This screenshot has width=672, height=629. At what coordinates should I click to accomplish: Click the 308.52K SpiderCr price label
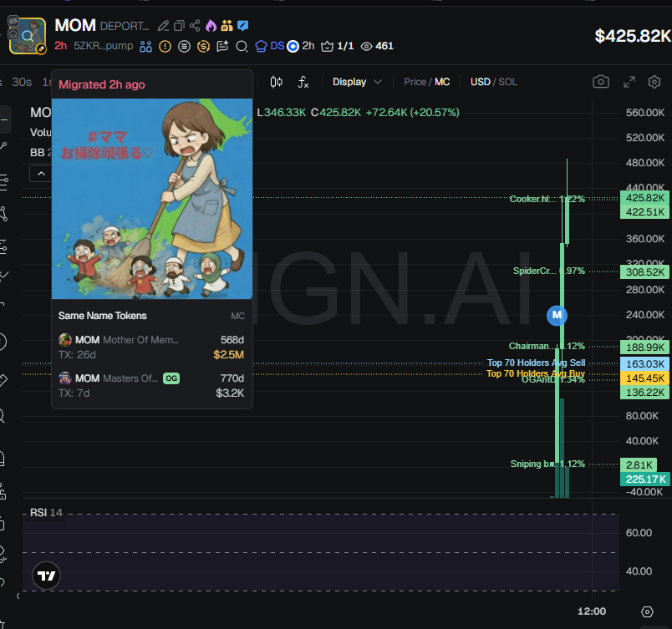(x=644, y=271)
